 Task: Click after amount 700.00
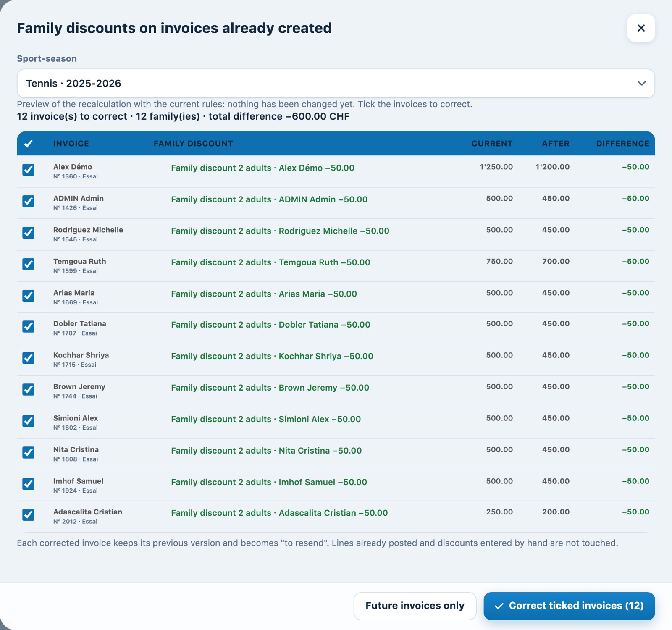[556, 261]
